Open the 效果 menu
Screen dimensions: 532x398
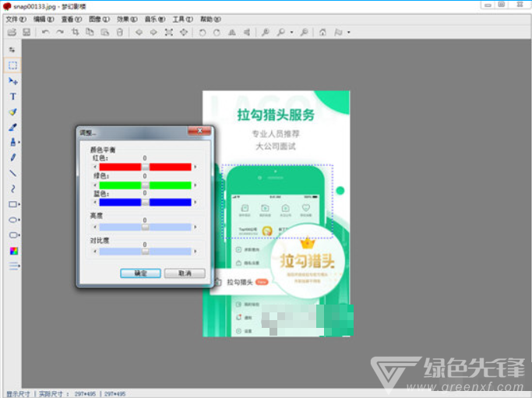click(127, 19)
